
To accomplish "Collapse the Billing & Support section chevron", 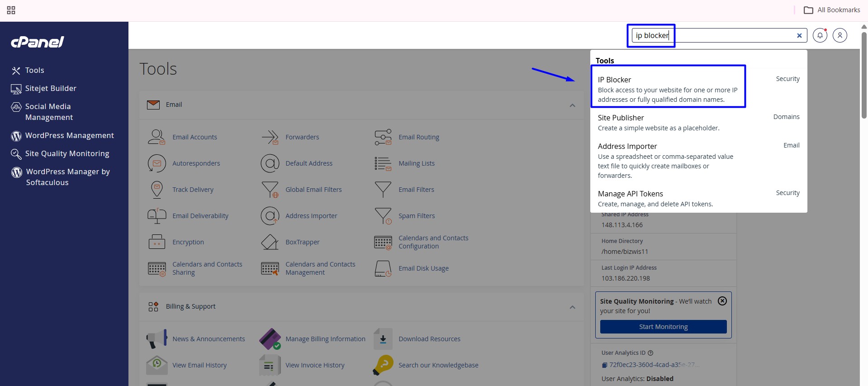I will click(572, 307).
